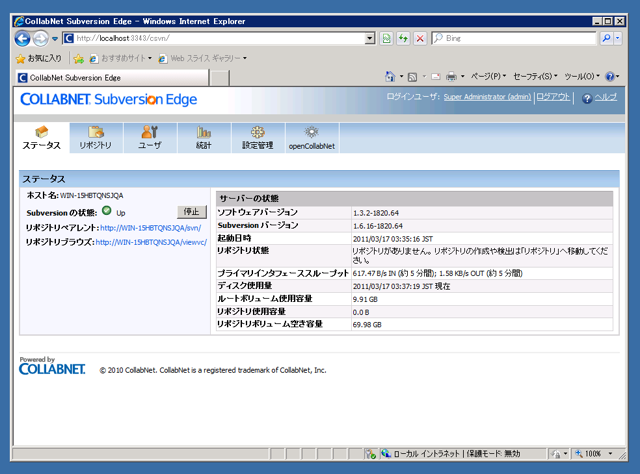Click software version 1.3.2-1820.64 value
640x474 pixels.
pos(376,213)
